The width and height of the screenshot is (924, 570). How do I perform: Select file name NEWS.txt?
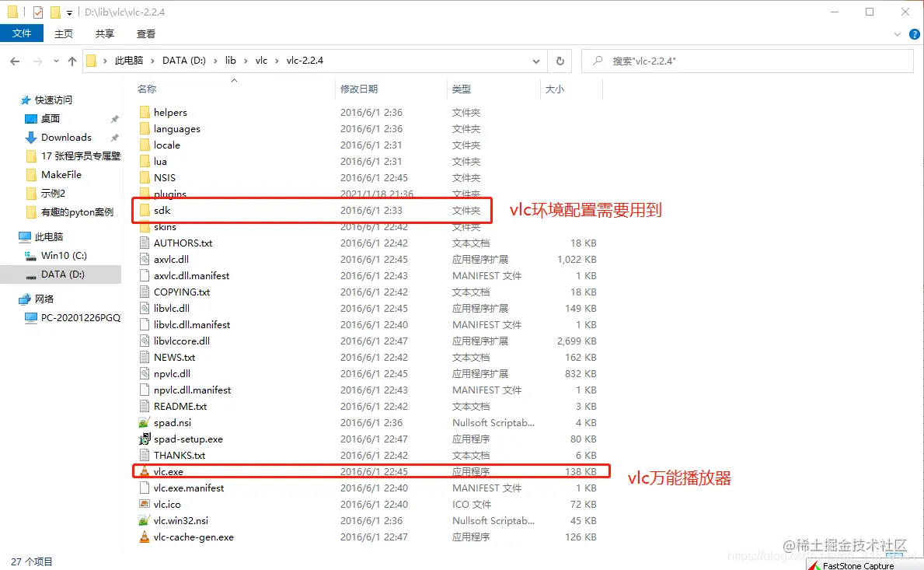tap(174, 357)
